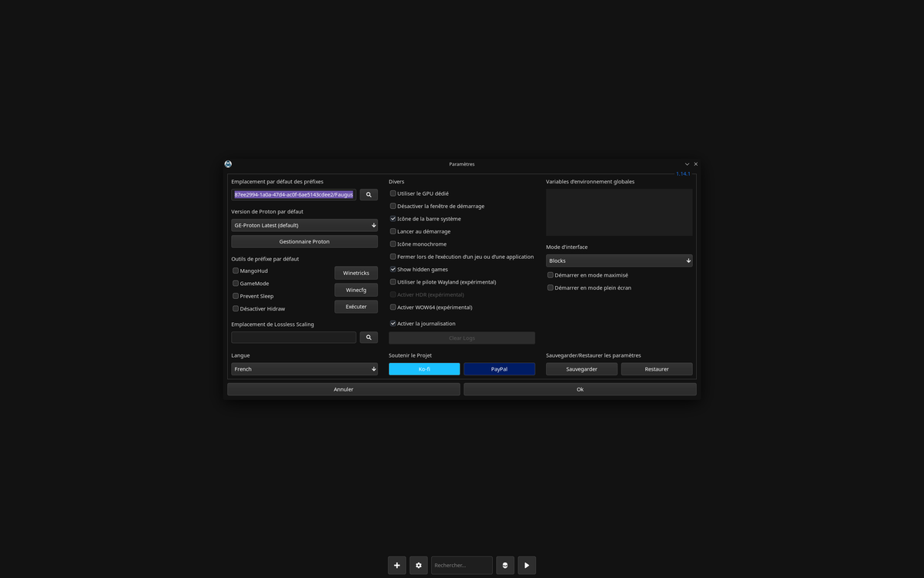Open Winecfg
This screenshot has height=578, width=924.
(x=356, y=289)
